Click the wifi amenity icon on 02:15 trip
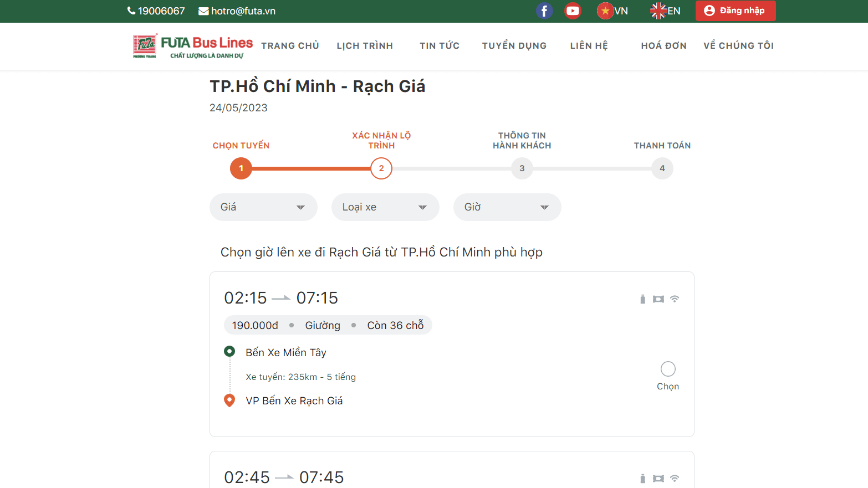This screenshot has height=488, width=868. click(675, 299)
